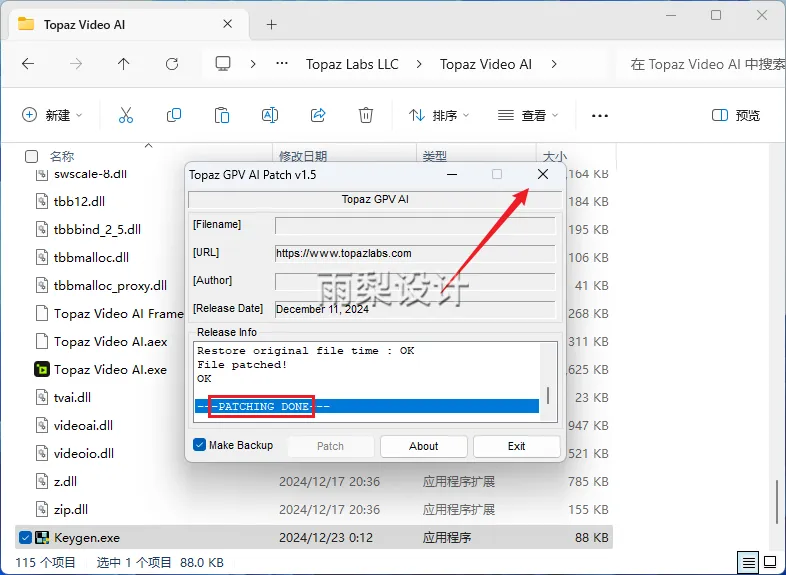Image resolution: width=786 pixels, height=575 pixels.
Task: Toggle the 预览 preview pane
Action: tap(736, 115)
